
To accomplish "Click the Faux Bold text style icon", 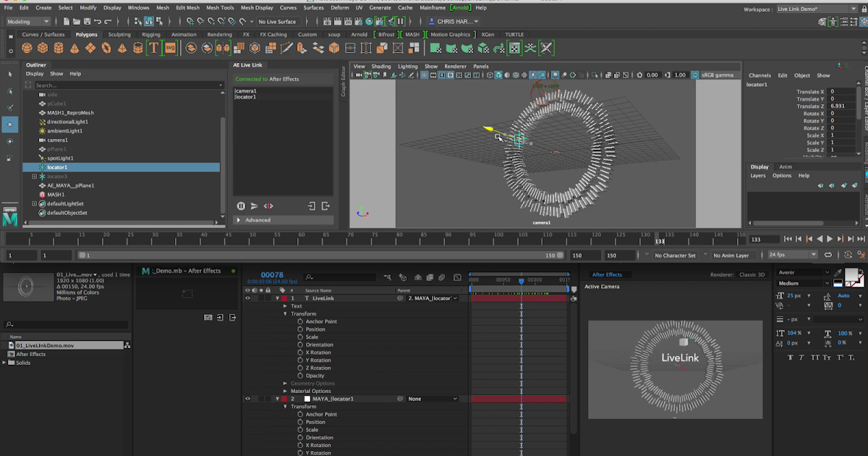I will point(790,357).
